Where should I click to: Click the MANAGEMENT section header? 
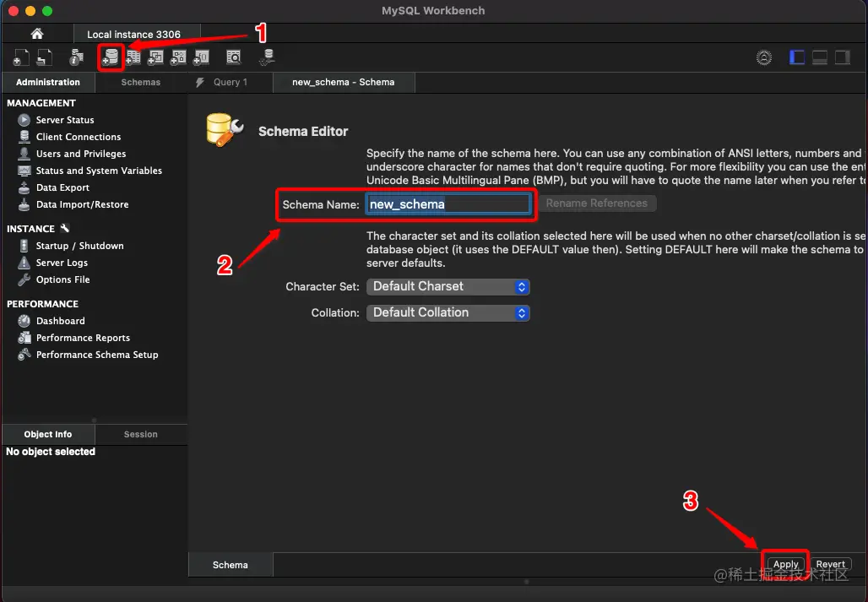[x=41, y=103]
